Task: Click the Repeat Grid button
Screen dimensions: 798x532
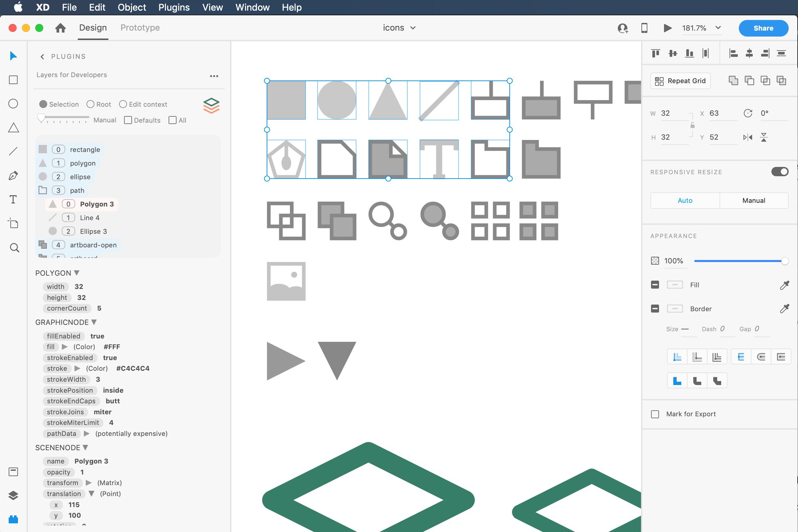Action: coord(680,81)
